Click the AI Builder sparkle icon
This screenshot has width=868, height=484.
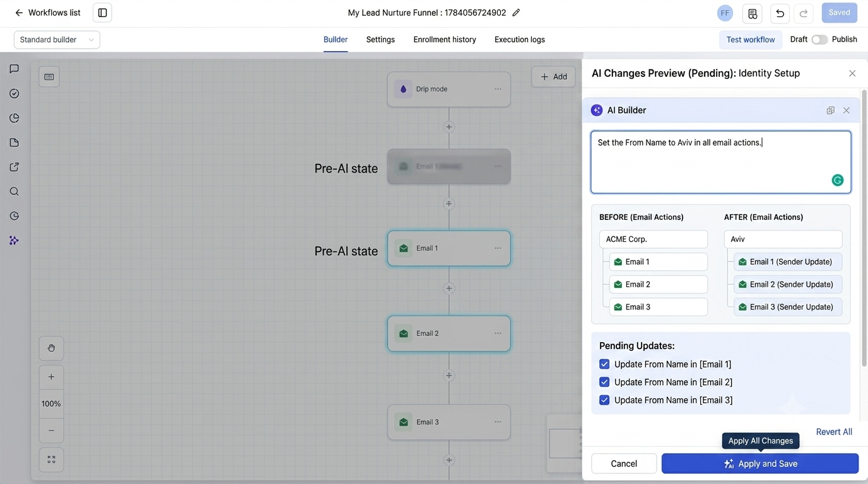[597, 110]
